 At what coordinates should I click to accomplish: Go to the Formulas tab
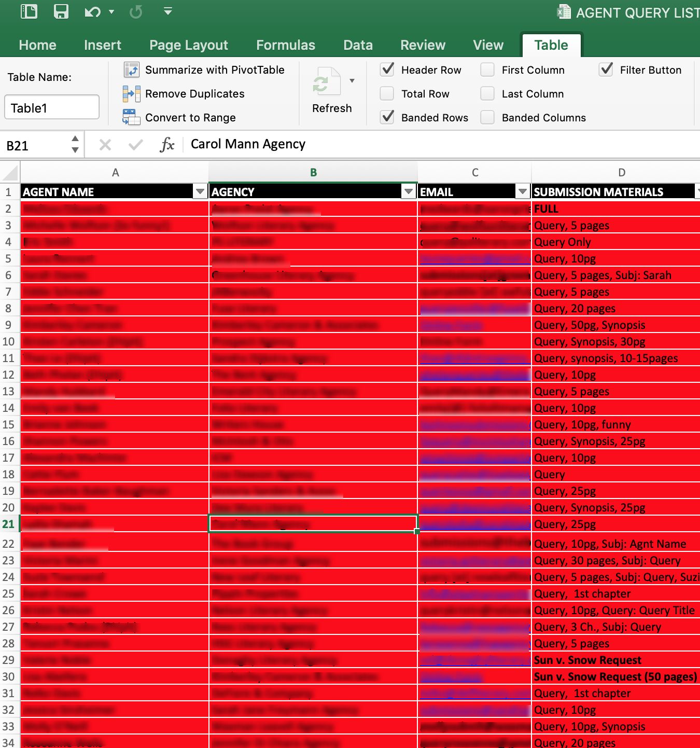point(286,45)
